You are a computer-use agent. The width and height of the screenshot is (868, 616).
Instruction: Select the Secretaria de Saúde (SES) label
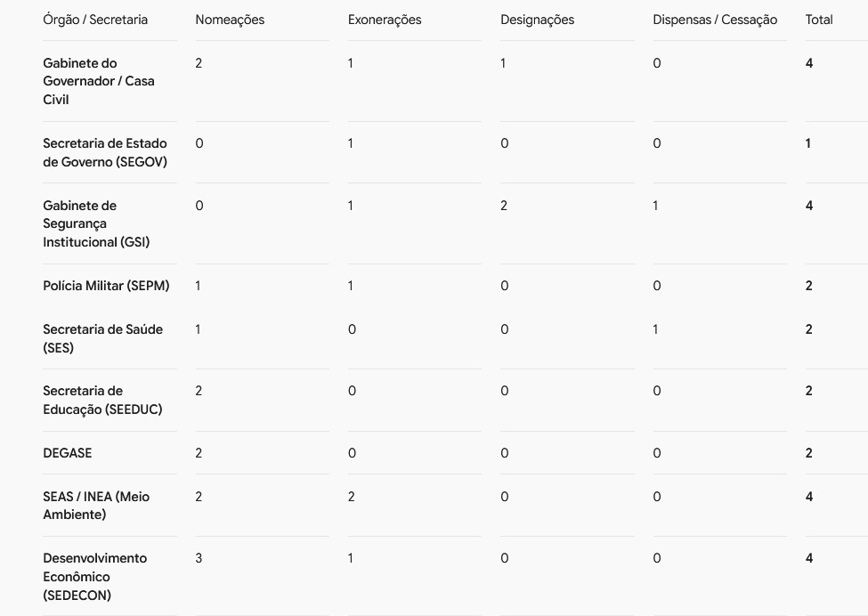tap(103, 339)
